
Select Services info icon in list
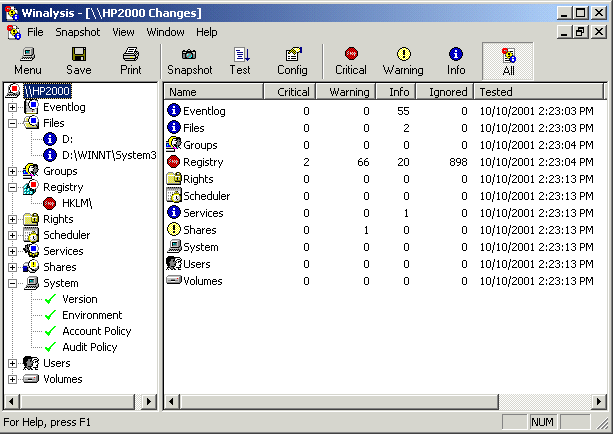coord(174,212)
